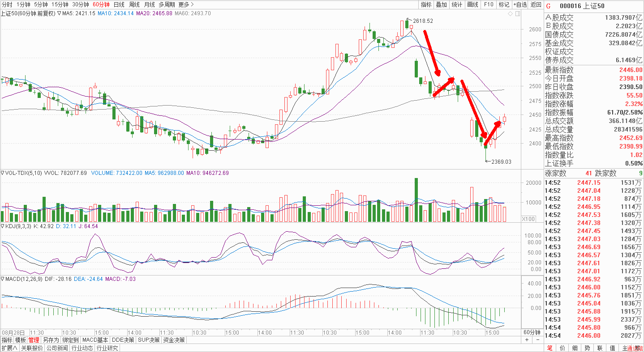Click the 另存为 save-as button
644x352 pixels.
coord(51,340)
